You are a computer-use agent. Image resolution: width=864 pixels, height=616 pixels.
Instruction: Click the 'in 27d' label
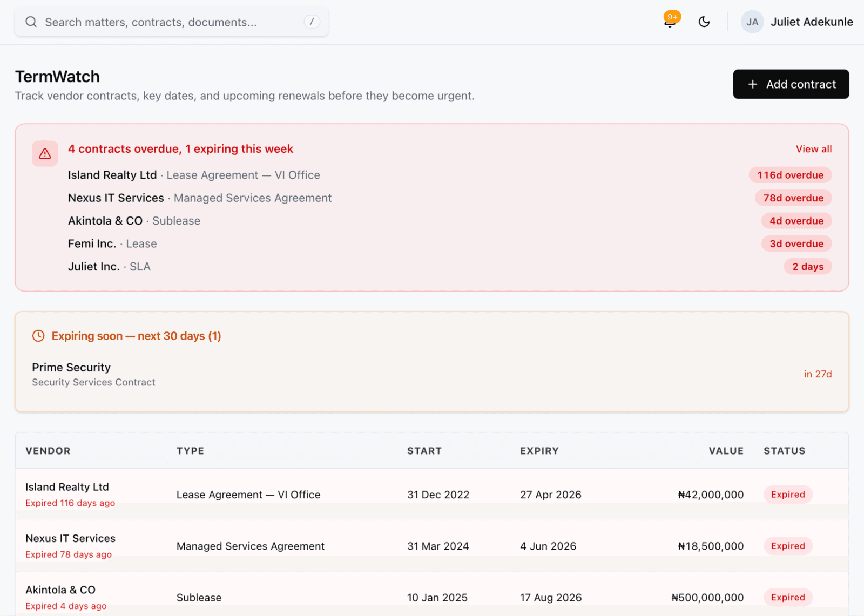tap(818, 374)
